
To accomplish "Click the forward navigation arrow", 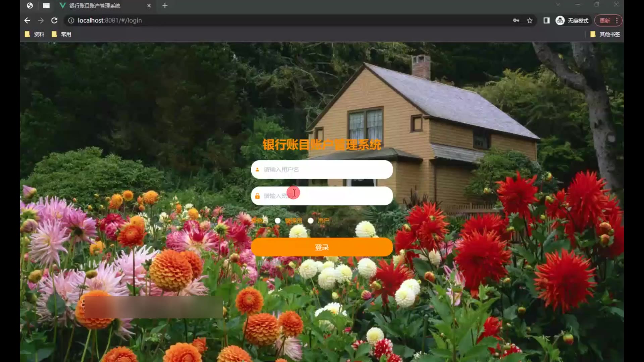I will point(41,20).
